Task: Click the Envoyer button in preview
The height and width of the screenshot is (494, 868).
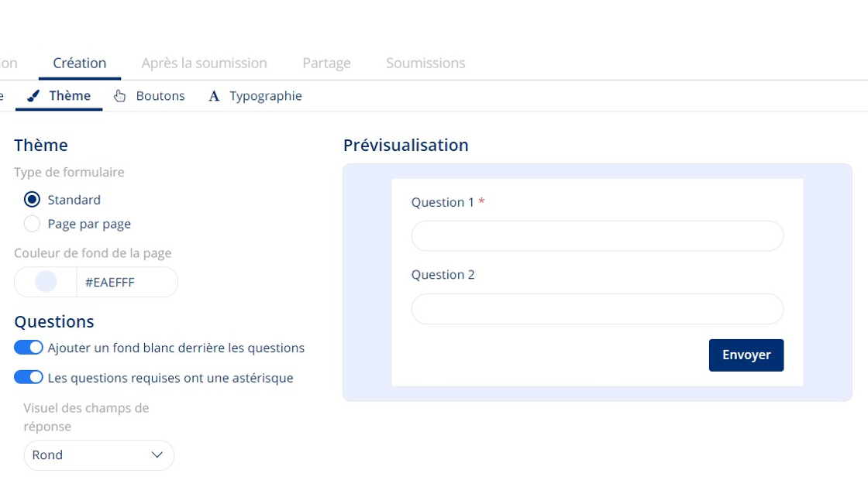Action: click(x=746, y=355)
